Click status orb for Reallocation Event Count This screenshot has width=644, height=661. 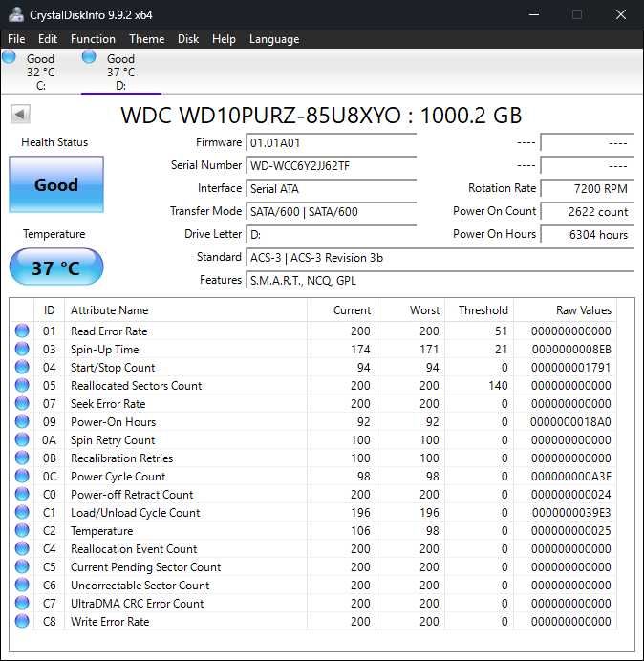pos(22,548)
